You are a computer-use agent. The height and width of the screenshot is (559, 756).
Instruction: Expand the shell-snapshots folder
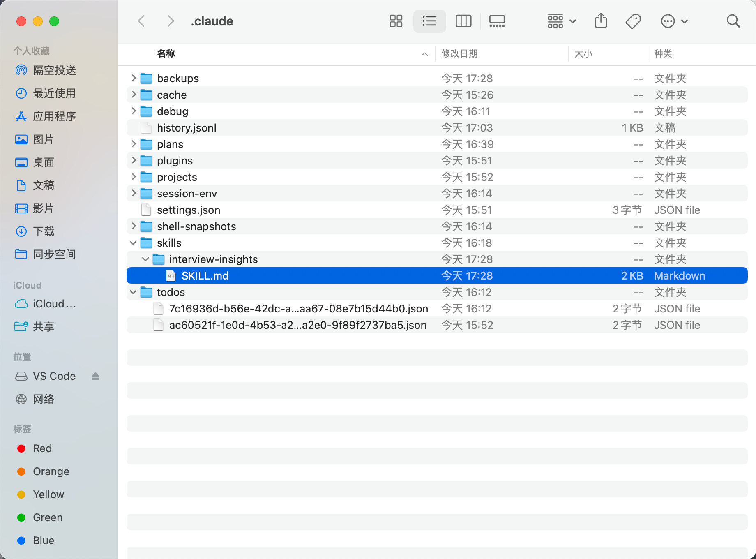click(134, 226)
